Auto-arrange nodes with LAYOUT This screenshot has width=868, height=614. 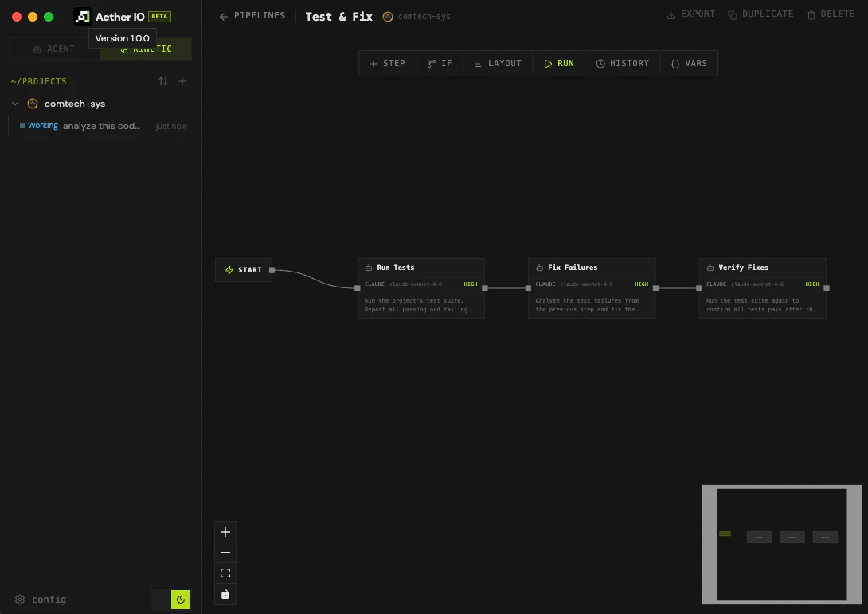(x=498, y=63)
